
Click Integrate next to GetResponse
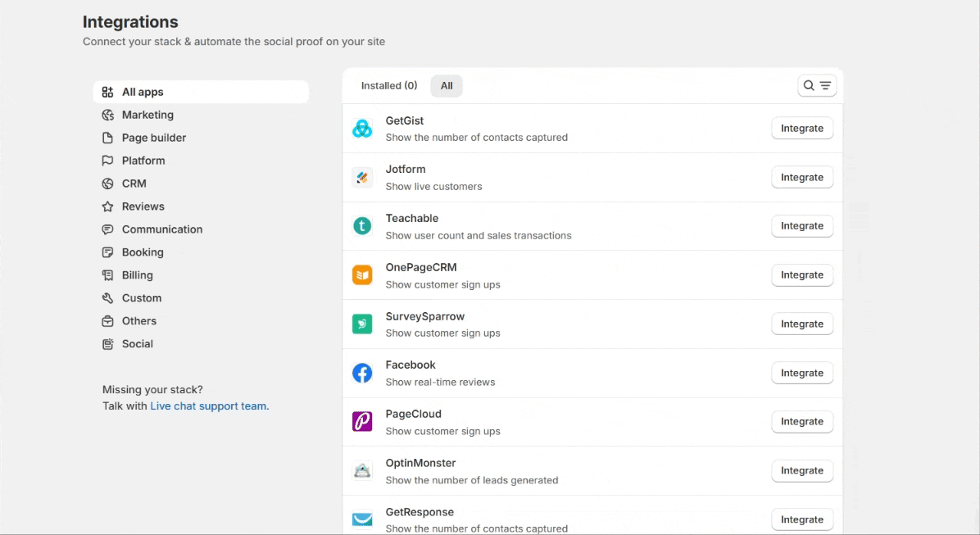point(801,519)
